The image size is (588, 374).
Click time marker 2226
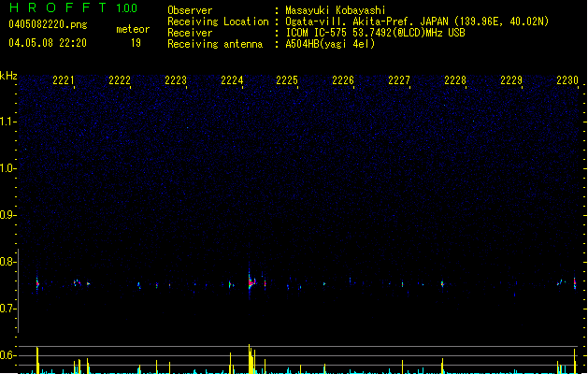pos(343,80)
